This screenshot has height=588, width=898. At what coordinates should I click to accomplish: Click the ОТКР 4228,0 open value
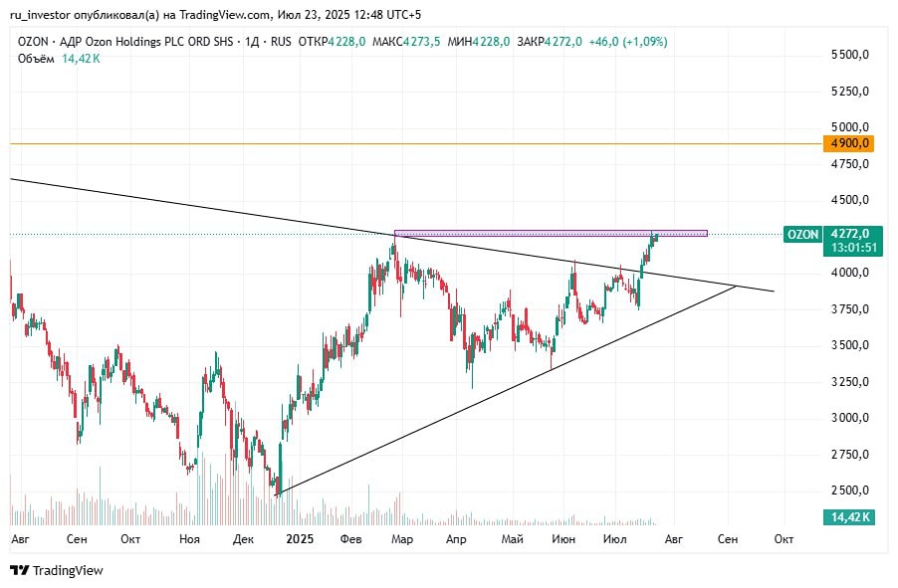point(332,42)
